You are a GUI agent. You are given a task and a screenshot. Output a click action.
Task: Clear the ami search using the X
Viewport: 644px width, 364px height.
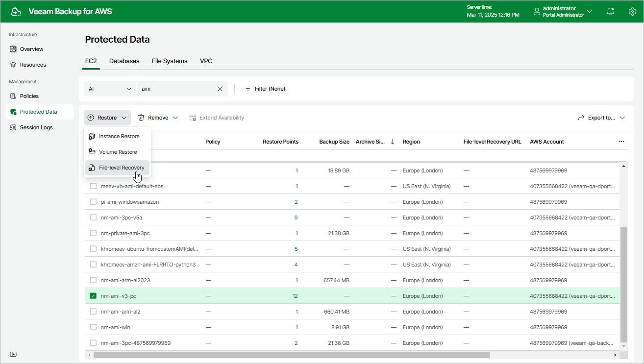point(220,89)
